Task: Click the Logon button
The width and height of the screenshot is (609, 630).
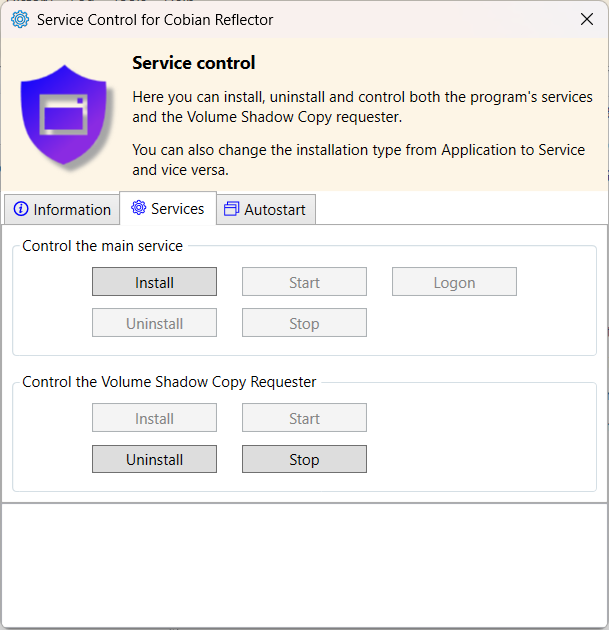Action: coord(454,282)
